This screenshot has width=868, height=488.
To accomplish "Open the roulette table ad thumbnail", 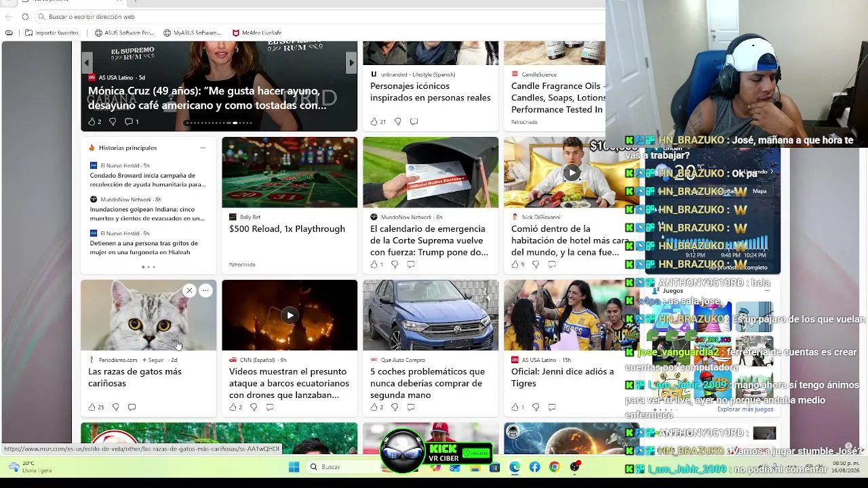I will click(x=290, y=172).
